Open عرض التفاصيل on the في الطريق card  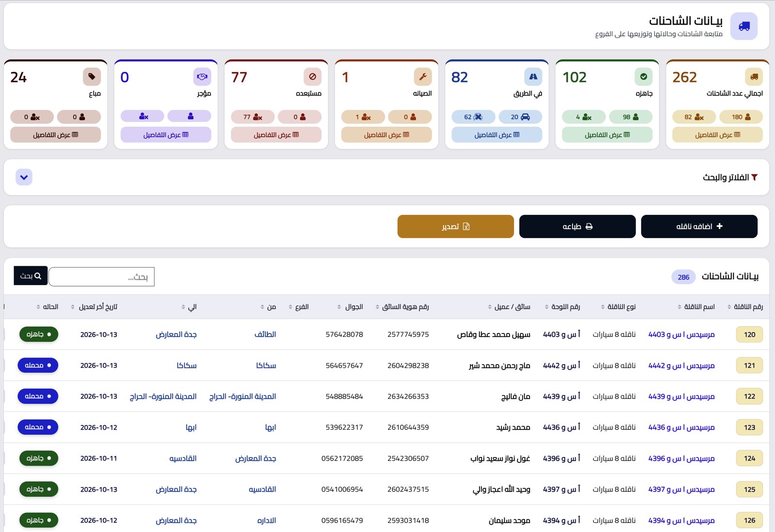pyautogui.click(x=496, y=135)
